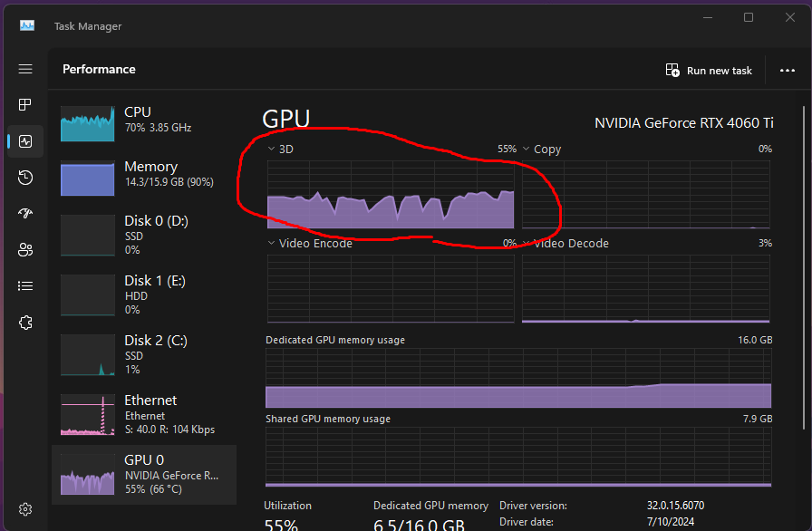Click the Dedicated GPU memory usage graph

[x=518, y=379]
